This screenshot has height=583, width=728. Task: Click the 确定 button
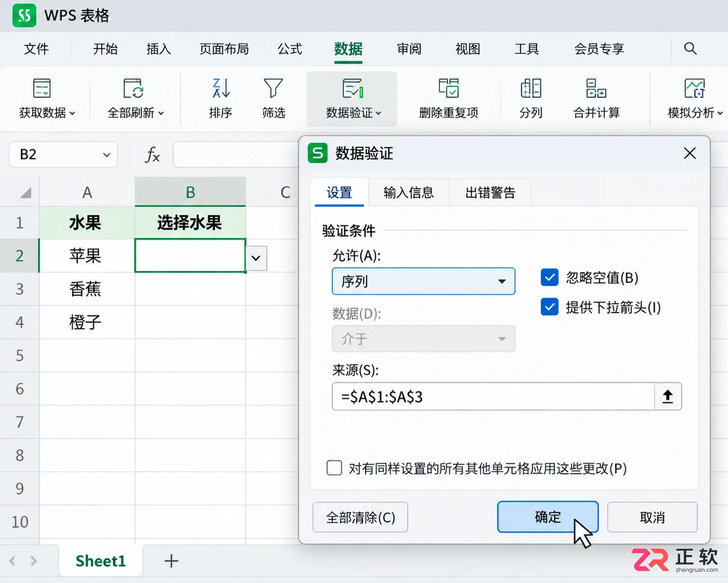(x=548, y=517)
